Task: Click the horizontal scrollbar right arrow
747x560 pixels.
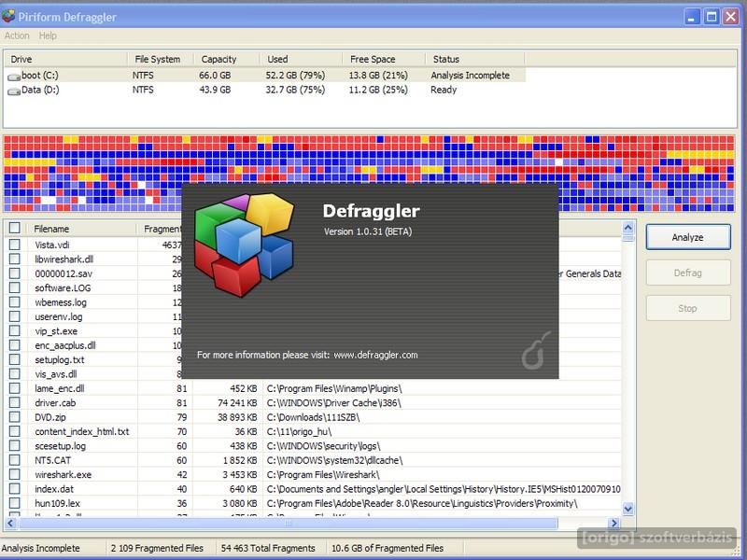Action: [614, 524]
